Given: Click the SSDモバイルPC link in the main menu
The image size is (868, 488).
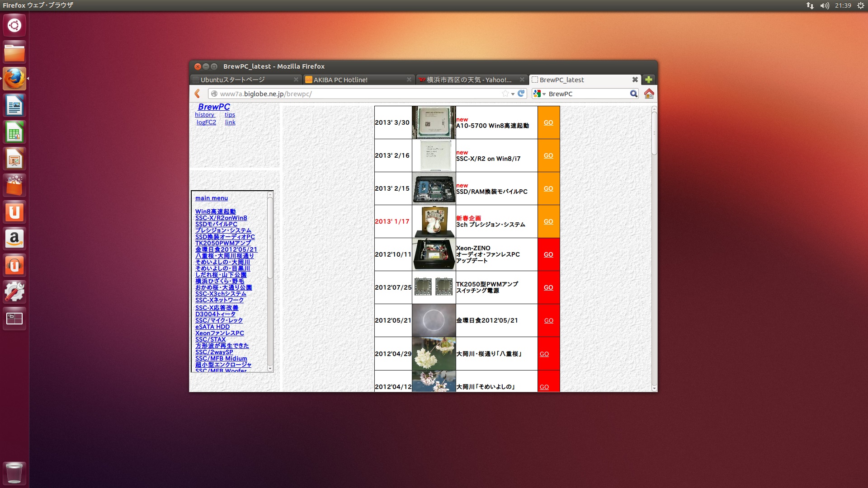Looking at the screenshot, I should [216, 224].
